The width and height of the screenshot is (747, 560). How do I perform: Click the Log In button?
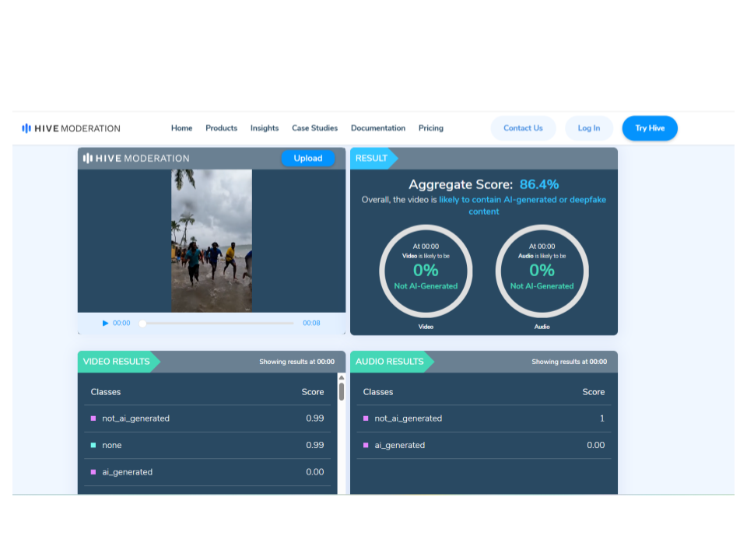588,128
